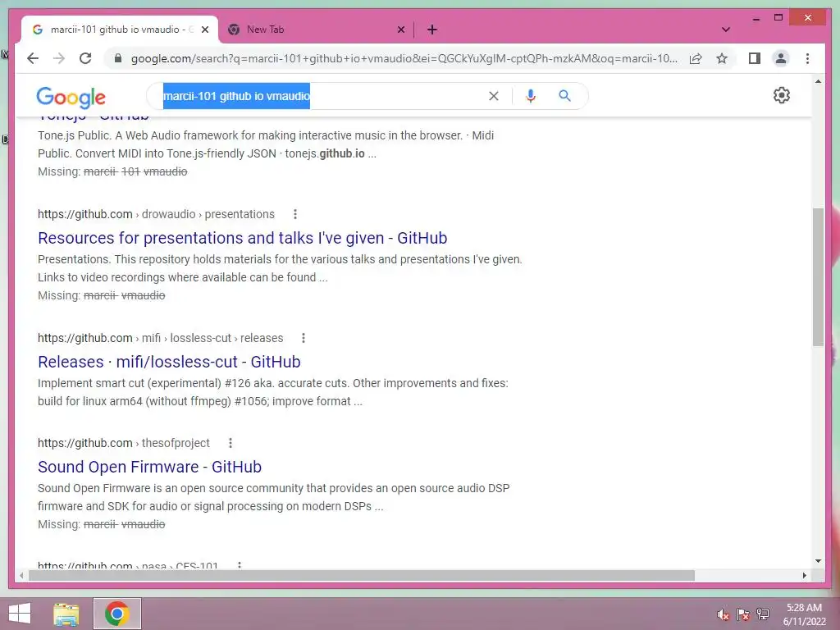
Task: Open a new browser tab
Action: [x=432, y=30]
